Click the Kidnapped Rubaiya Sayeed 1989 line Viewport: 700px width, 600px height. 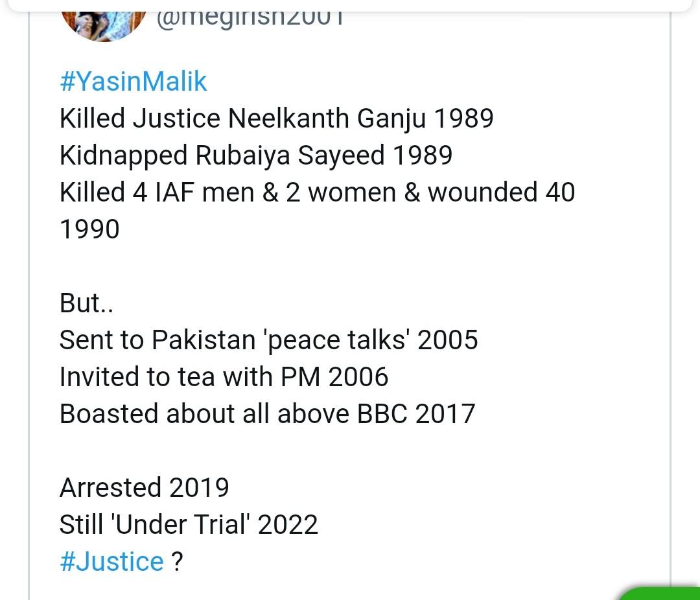coord(255,156)
